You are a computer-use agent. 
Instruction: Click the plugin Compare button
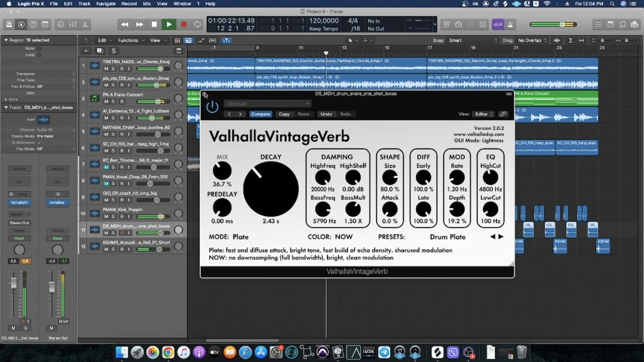(261, 114)
